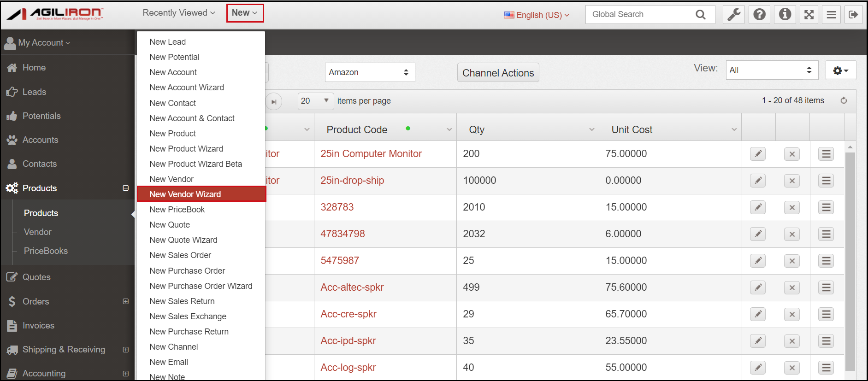Expand the Accounting sidebar section
This screenshot has height=381, width=868.
click(125, 374)
